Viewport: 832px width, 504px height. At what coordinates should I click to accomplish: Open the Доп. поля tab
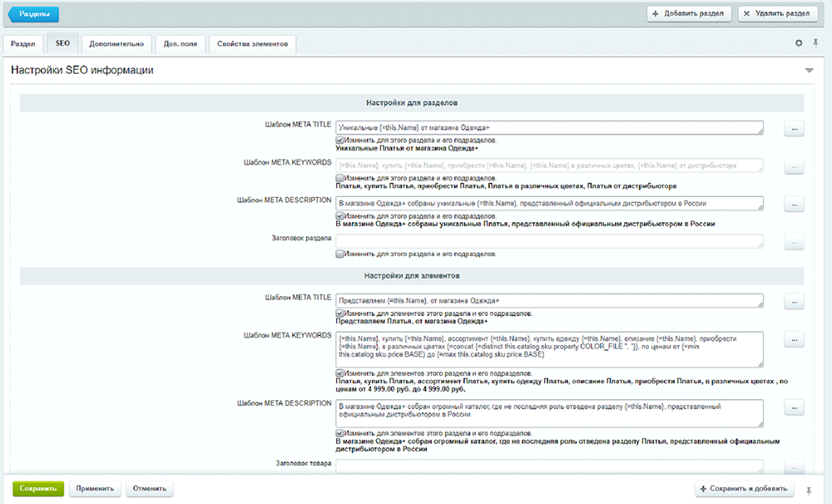180,44
